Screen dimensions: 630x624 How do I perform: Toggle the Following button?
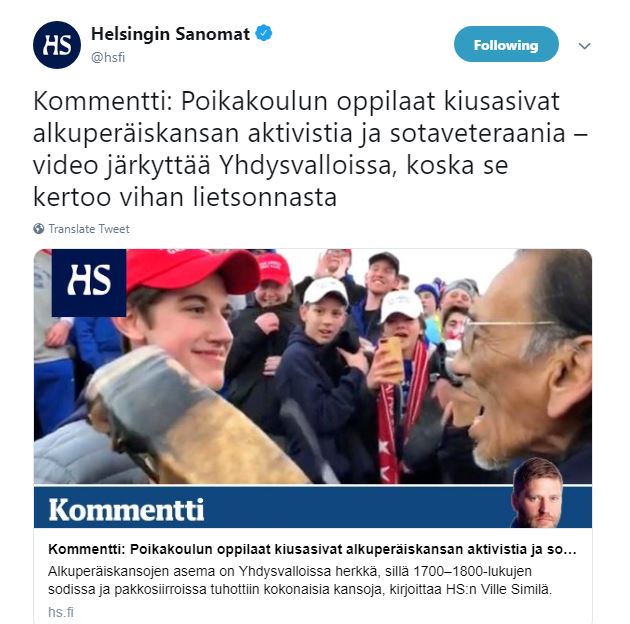(x=506, y=45)
